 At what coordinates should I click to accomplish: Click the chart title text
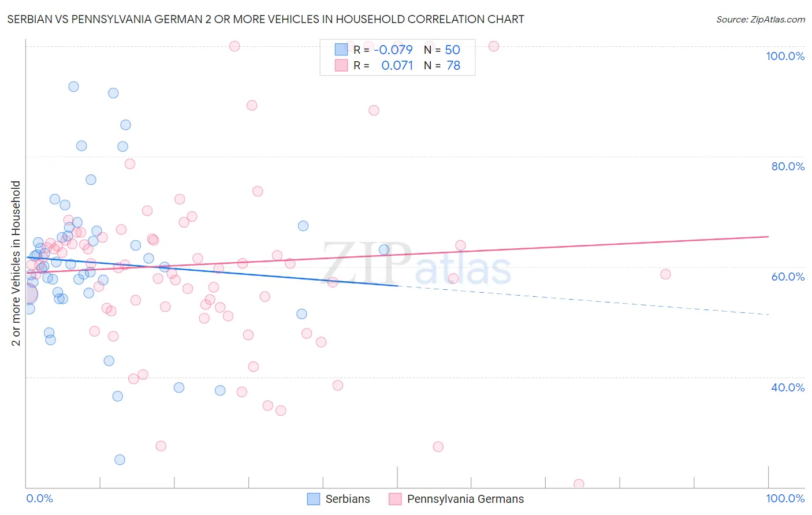coord(266,19)
